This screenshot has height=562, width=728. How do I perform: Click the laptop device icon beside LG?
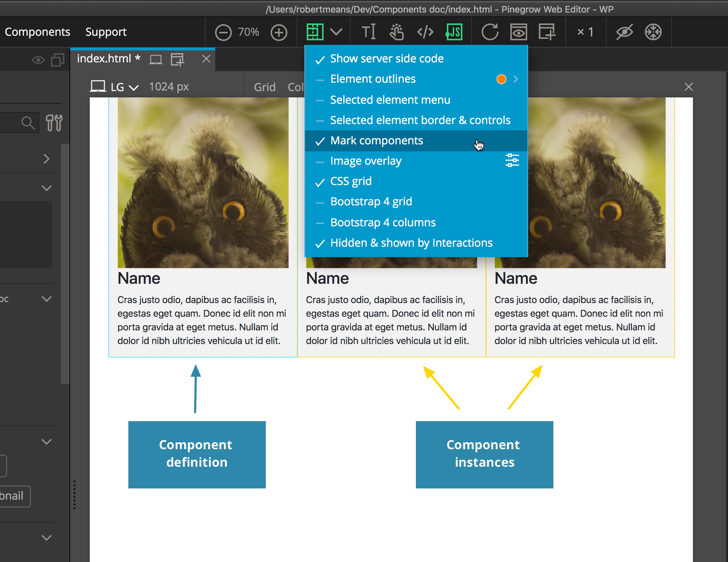coord(98,87)
